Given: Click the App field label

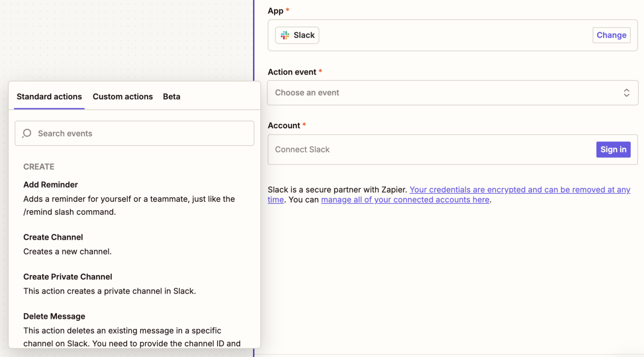Looking at the screenshot, I should [x=276, y=11].
